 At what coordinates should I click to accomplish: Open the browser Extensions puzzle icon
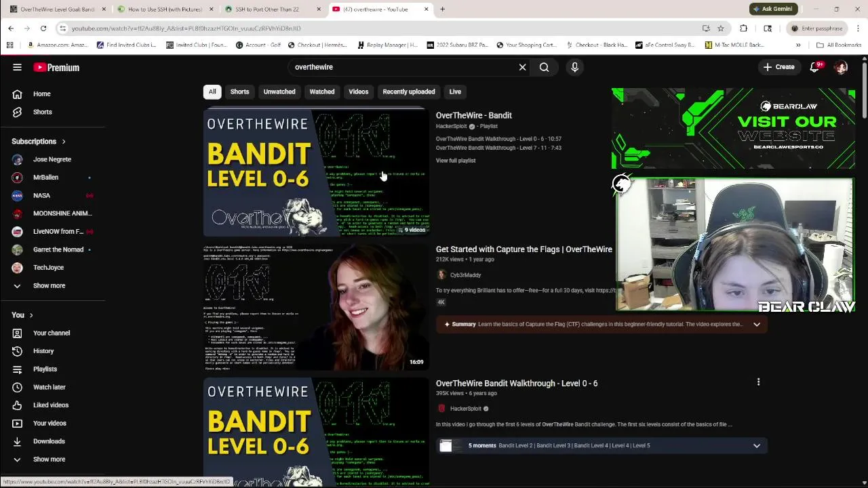[744, 28]
